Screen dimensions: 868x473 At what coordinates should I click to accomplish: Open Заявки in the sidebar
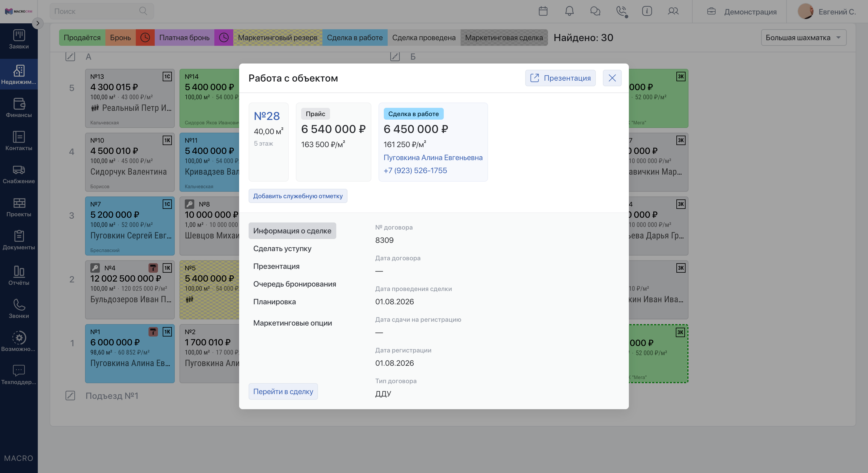19,40
